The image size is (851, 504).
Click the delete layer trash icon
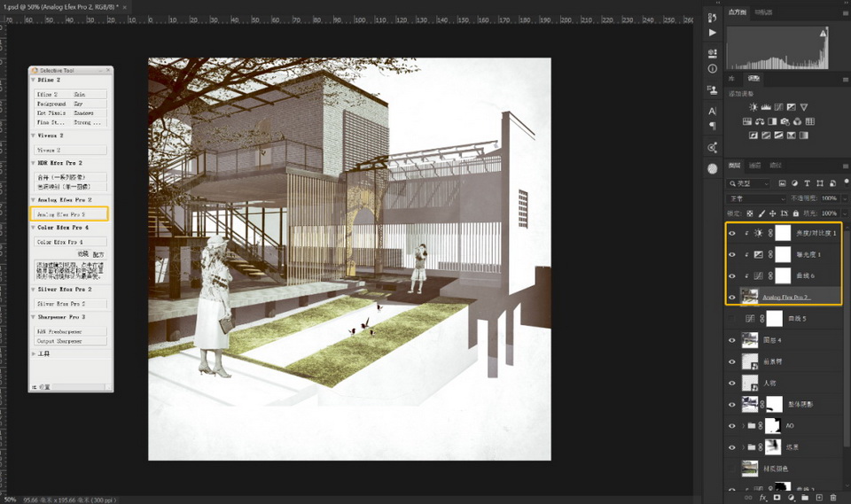coord(833,498)
